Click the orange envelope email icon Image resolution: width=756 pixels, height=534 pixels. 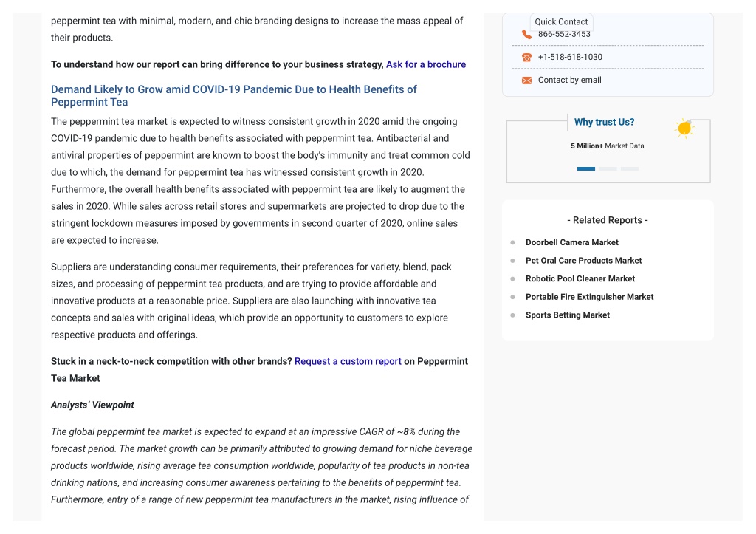click(526, 80)
